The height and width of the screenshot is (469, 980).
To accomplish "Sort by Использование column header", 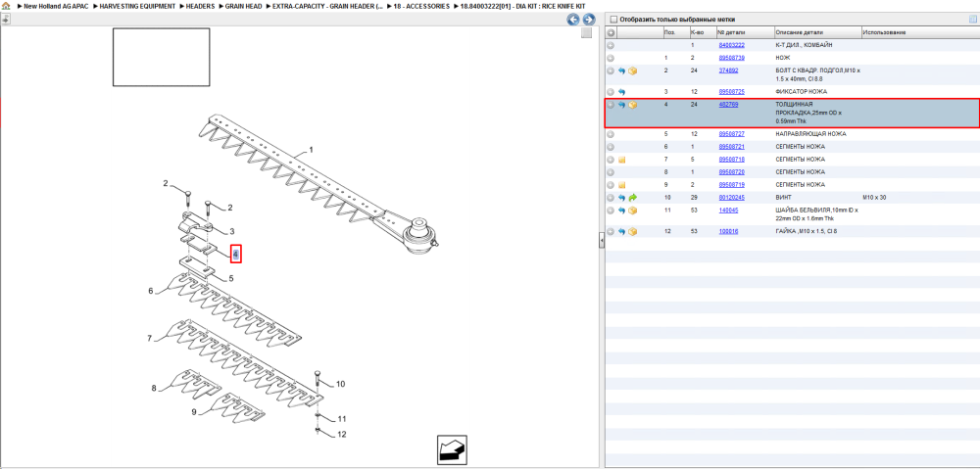I will point(919,32).
